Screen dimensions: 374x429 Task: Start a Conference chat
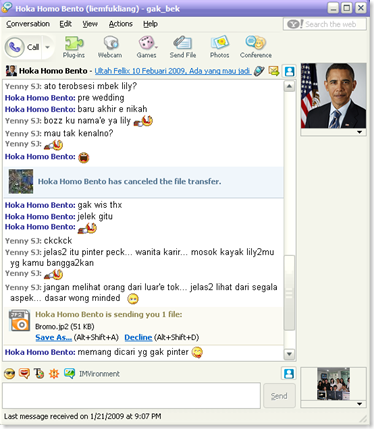tap(256, 47)
